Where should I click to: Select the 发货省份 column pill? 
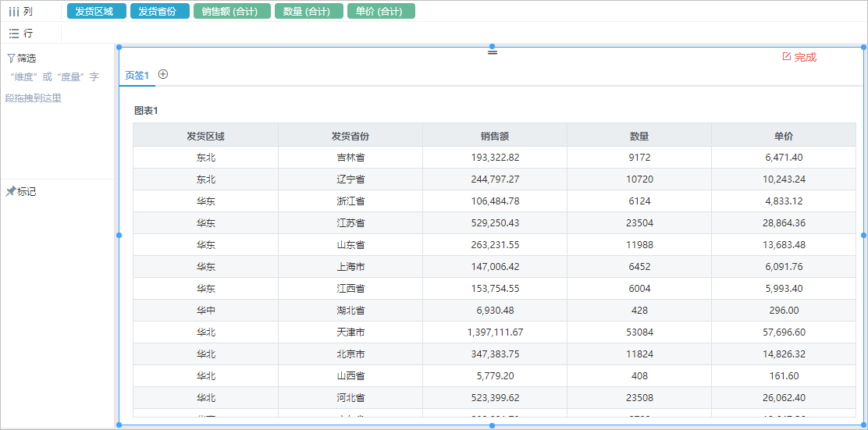pos(160,11)
